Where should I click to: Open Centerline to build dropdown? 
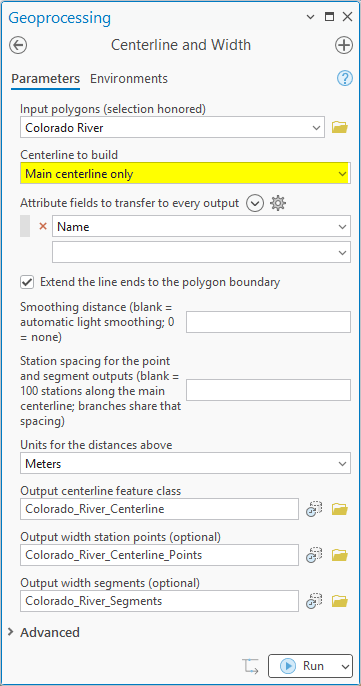point(342,174)
